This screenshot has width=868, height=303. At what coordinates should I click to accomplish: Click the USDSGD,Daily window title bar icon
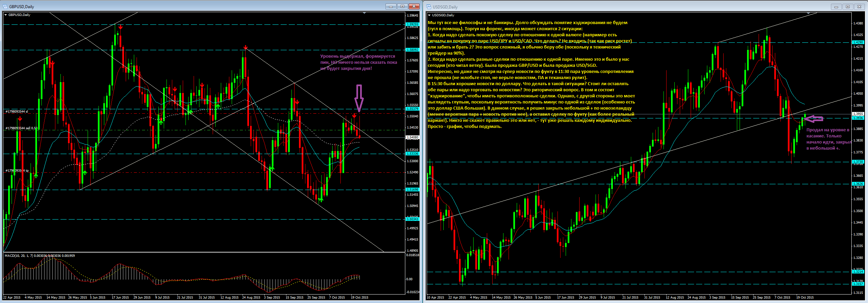click(x=429, y=7)
